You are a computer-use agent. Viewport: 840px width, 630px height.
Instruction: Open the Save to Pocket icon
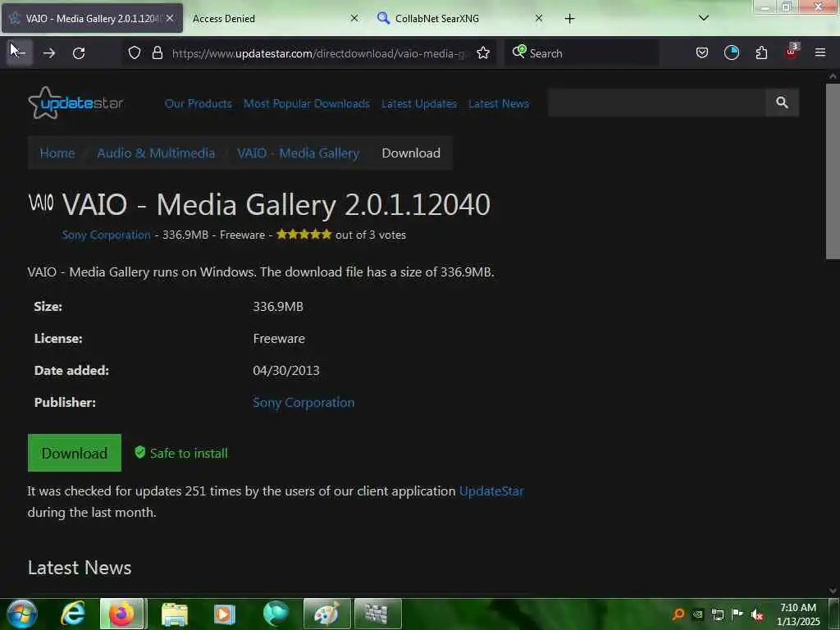pyautogui.click(x=702, y=52)
